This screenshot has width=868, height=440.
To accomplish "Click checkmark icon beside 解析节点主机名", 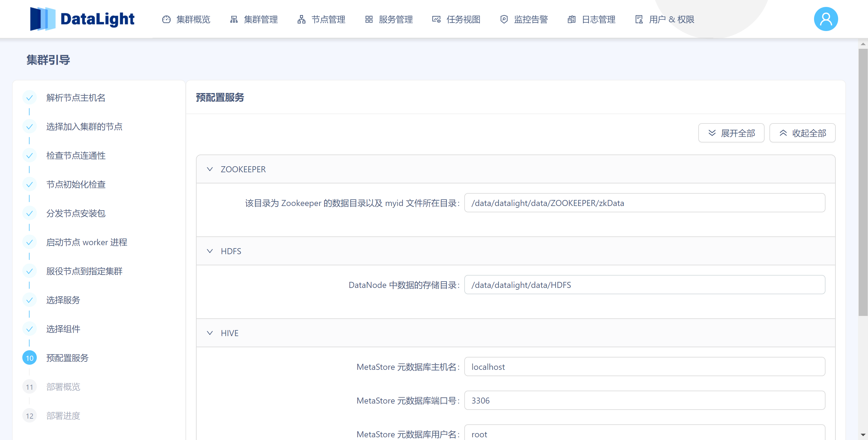I will [x=29, y=98].
